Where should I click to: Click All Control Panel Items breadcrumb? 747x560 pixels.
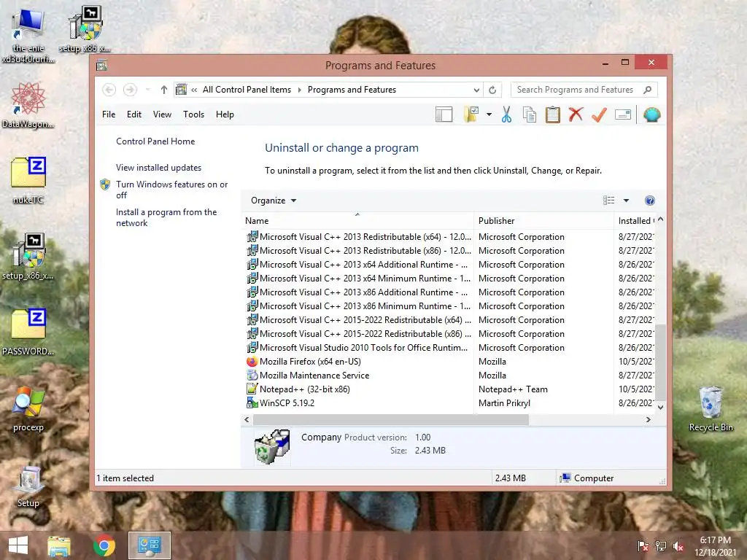(x=247, y=90)
